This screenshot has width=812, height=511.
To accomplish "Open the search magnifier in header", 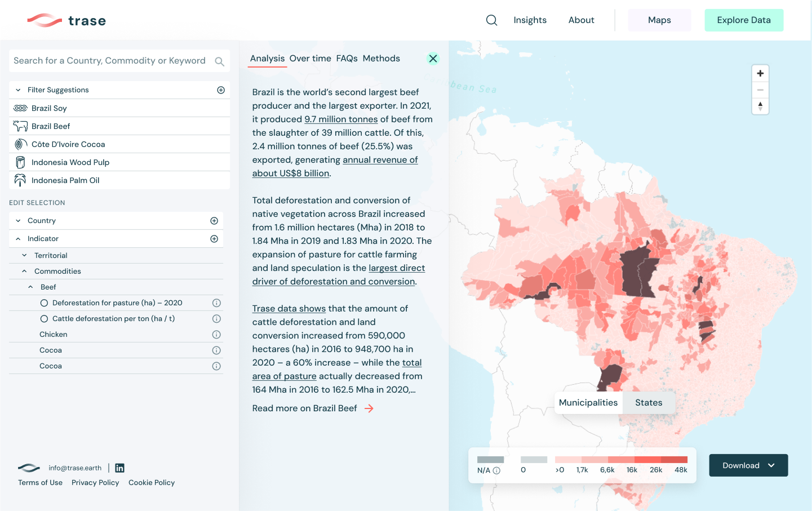I will [x=491, y=20].
